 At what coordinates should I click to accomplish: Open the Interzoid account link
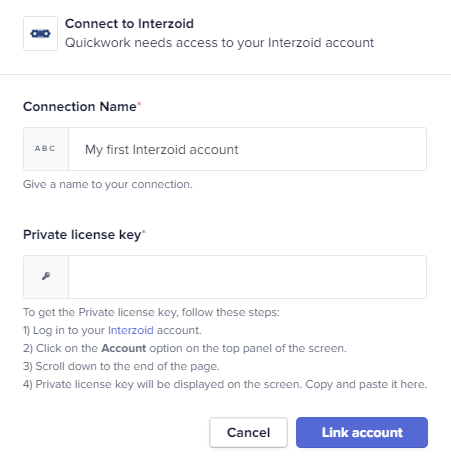131,330
